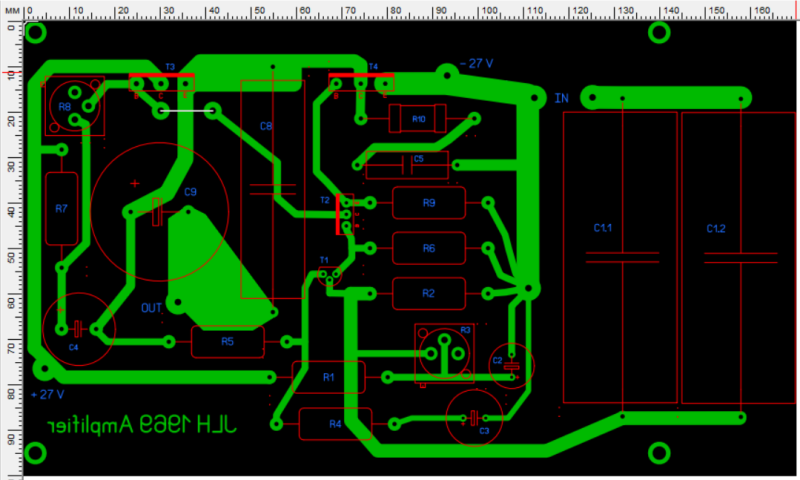800x480 pixels.
Task: Click the C2 capacitor label
Action: point(497,361)
